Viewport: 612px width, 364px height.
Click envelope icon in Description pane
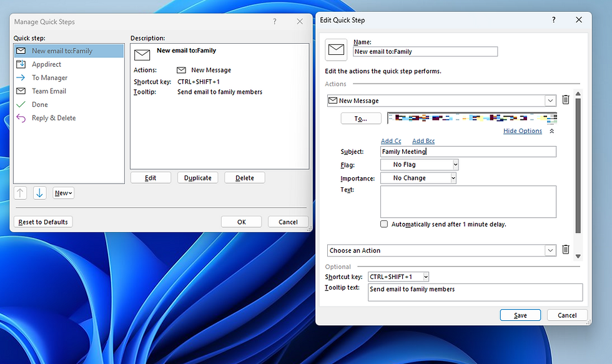[142, 55]
